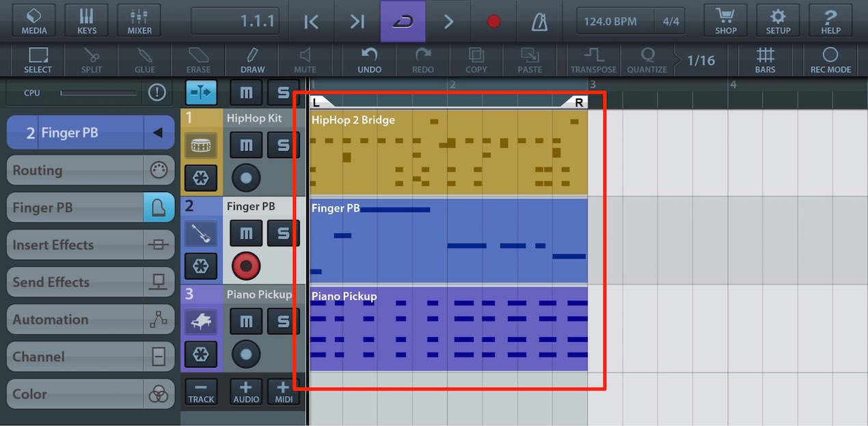Mute the Finger PB track
The image size is (868, 426).
(x=246, y=233)
